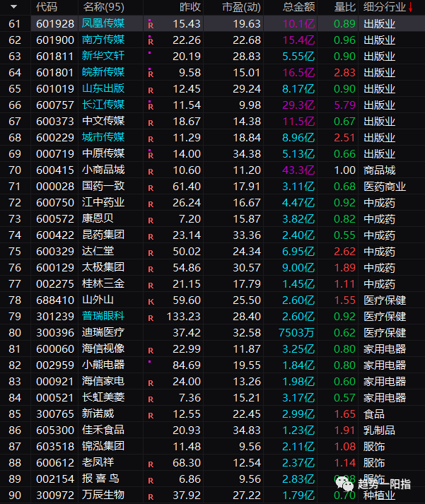Select stock code 300765
Screen dimensions: 425x504
click(55, 414)
